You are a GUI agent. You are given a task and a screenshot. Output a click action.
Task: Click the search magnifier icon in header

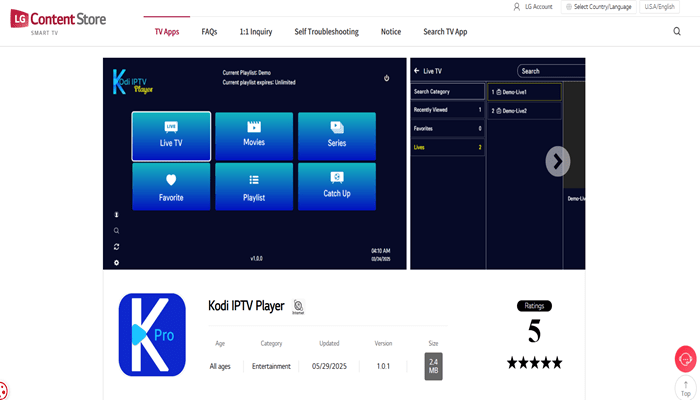tap(677, 31)
